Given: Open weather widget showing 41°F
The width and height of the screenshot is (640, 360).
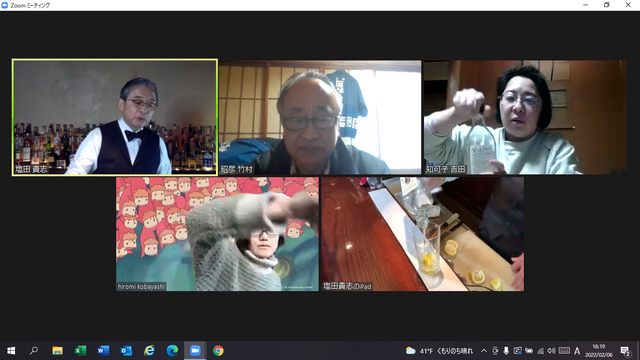Looking at the screenshot, I should [439, 351].
